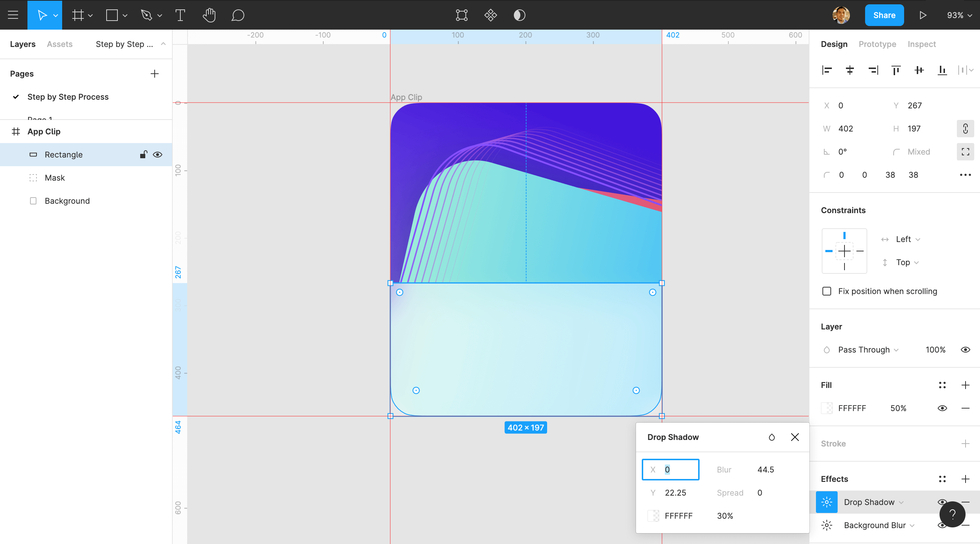Screen dimensions: 980x544
Task: Switch to the Prototype tab
Action: (877, 44)
